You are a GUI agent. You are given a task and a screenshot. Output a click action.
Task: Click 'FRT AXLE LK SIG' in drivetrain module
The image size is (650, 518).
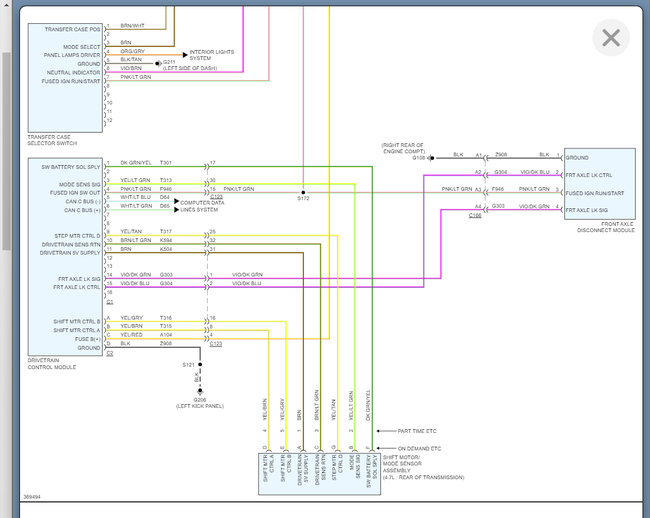79,279
